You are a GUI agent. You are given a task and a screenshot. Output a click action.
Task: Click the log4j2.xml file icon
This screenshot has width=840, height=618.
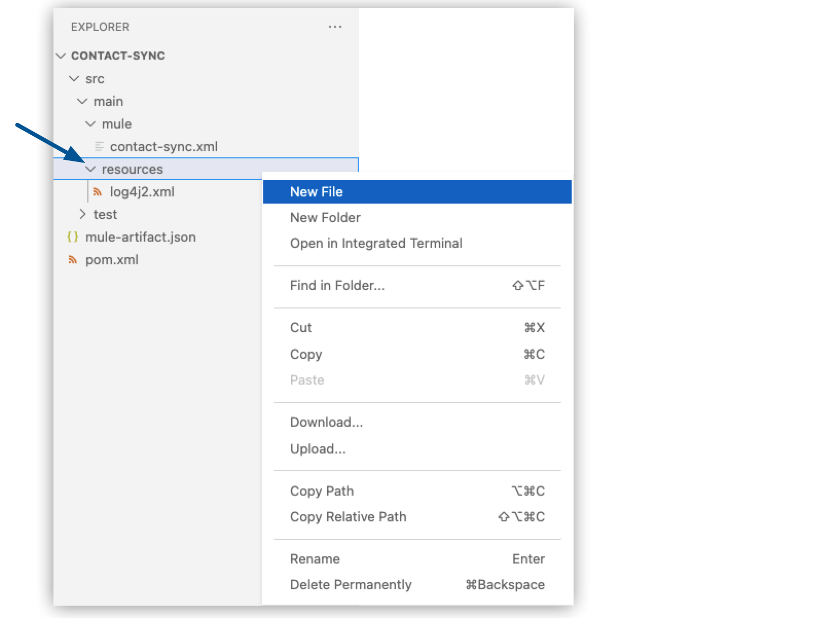pos(98,192)
